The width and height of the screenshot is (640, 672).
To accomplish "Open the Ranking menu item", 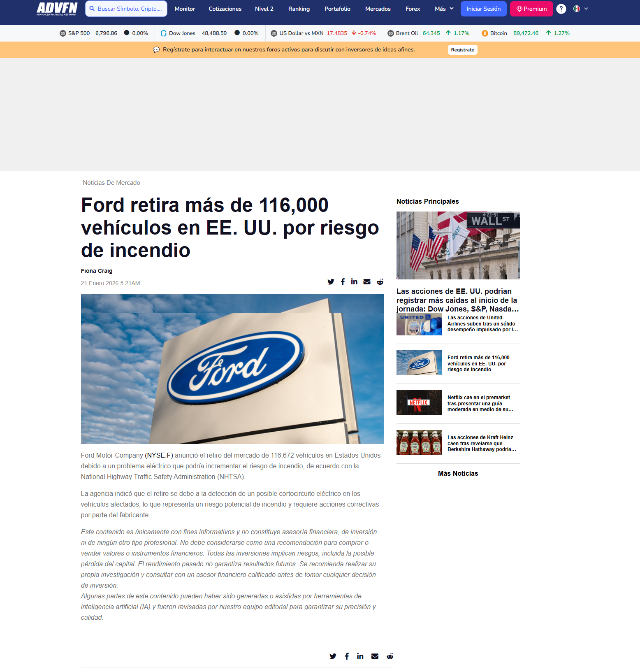I will 299,9.
